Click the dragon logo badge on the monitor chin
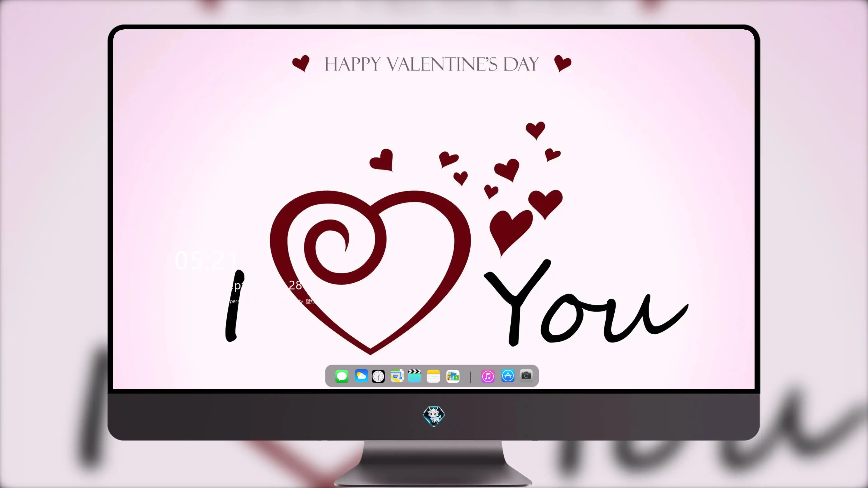 tap(434, 416)
